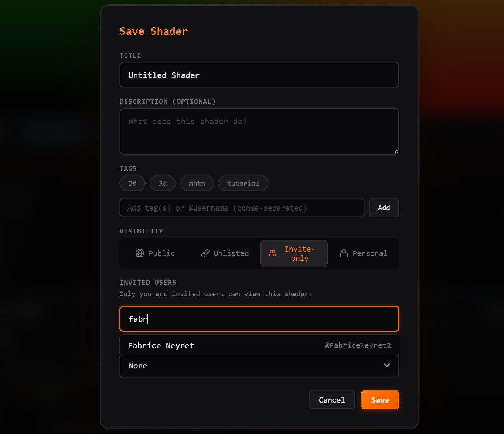The image size is (504, 434).
Task: Click the orange Save button
Action: 379,400
